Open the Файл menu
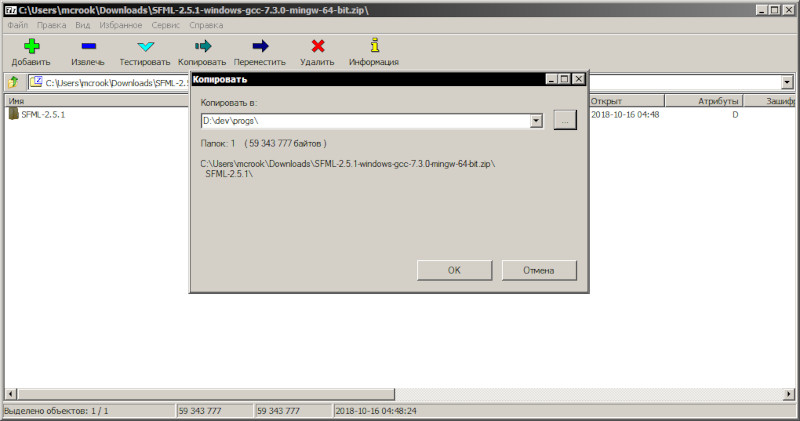The height and width of the screenshot is (421, 800). [18, 25]
